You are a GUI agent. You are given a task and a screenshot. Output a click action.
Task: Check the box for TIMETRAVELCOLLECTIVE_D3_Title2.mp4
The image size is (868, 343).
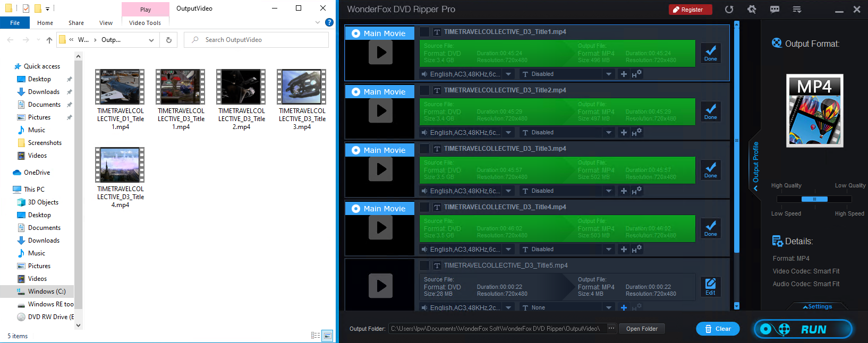click(x=424, y=90)
